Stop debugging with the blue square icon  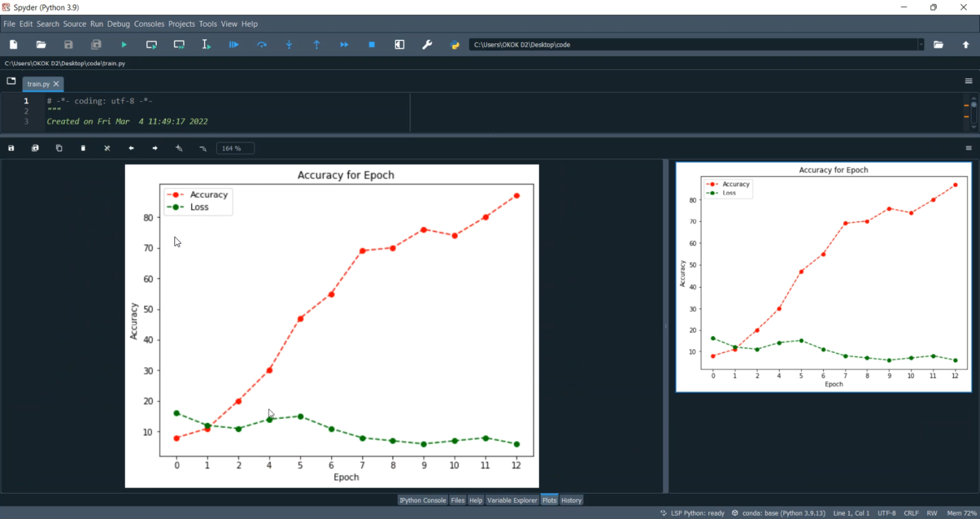click(372, 44)
